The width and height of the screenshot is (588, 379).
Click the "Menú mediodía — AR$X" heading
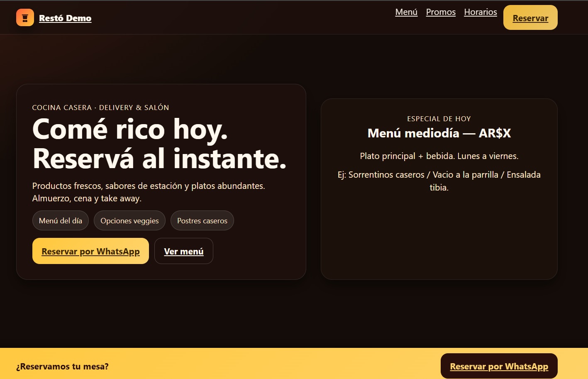pos(439,133)
